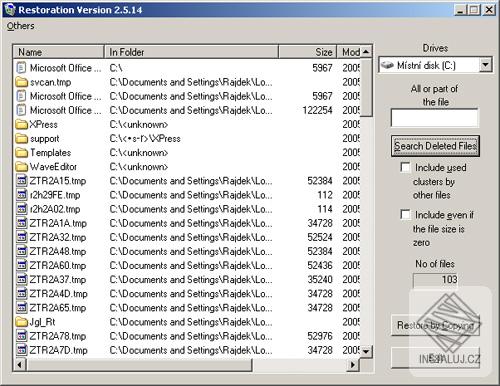Viewport: 500px width, 386px height.
Task: Select the Templates folder name
Action: pyautogui.click(x=50, y=152)
